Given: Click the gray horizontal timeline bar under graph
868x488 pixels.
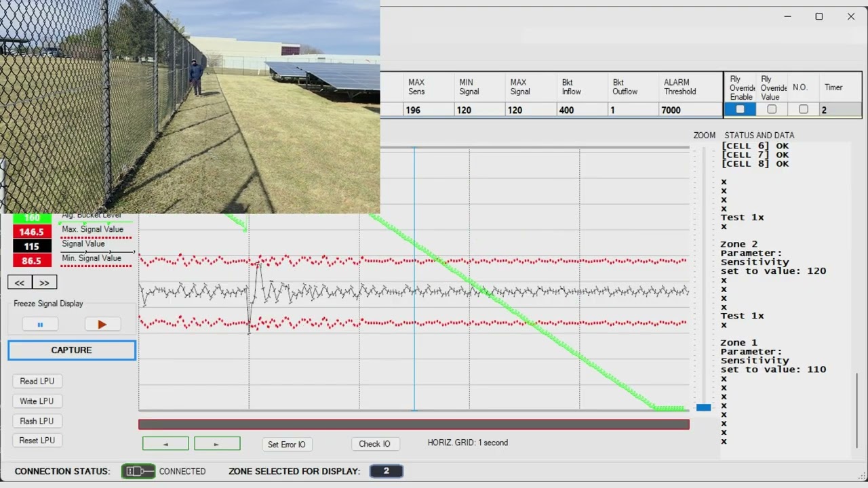Looking at the screenshot, I should (x=414, y=424).
